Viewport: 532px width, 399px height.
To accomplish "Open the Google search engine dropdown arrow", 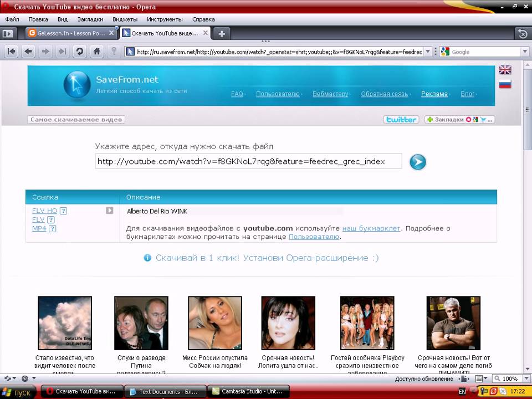I will point(525,52).
